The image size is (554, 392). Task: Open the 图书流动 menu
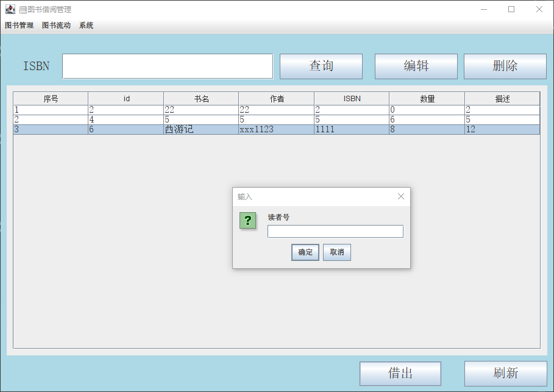click(56, 26)
